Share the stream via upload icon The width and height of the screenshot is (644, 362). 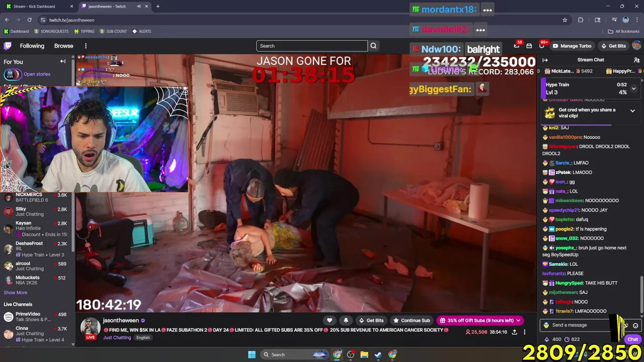point(514,332)
